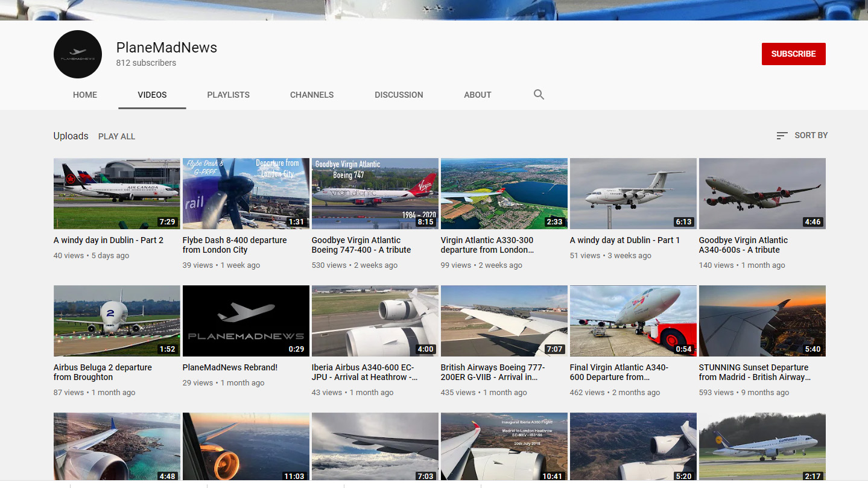Screen dimensions: 868x488
Task: Open the DISCUSSION tab
Action: coord(399,95)
